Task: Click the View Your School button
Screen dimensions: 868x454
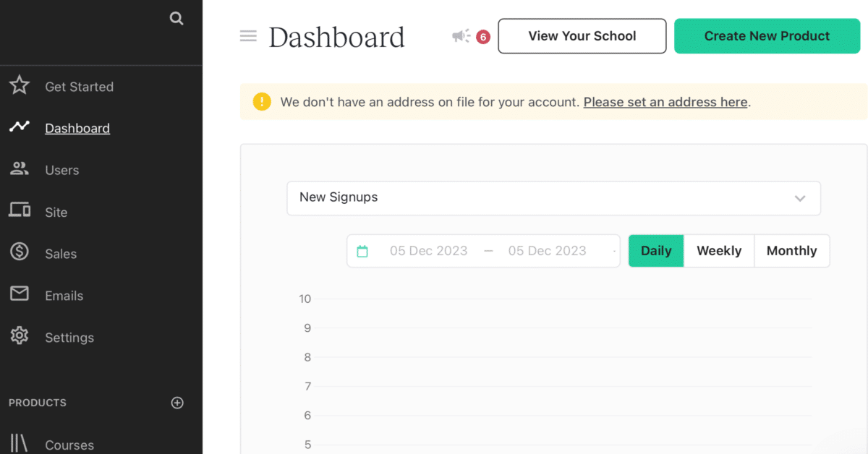Action: click(x=582, y=36)
